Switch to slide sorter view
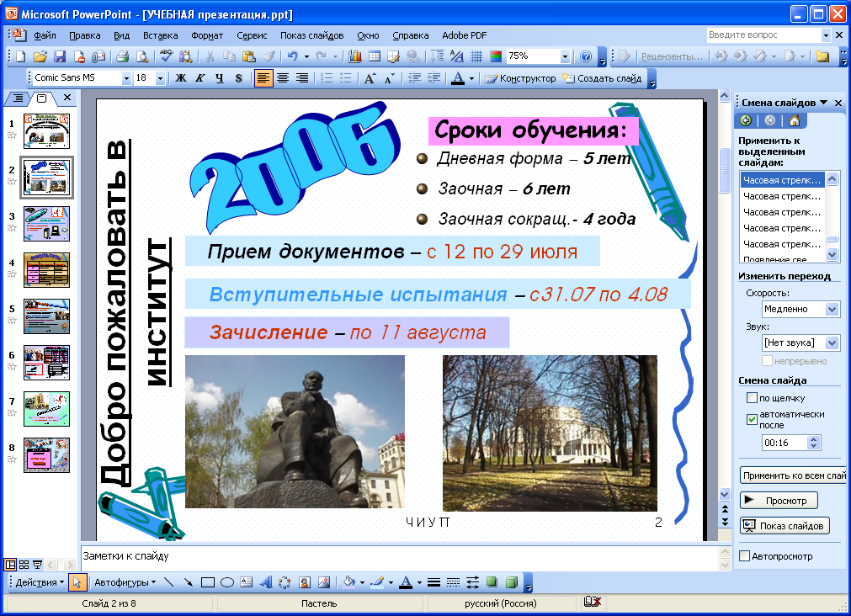The width and height of the screenshot is (851, 616). click(24, 565)
